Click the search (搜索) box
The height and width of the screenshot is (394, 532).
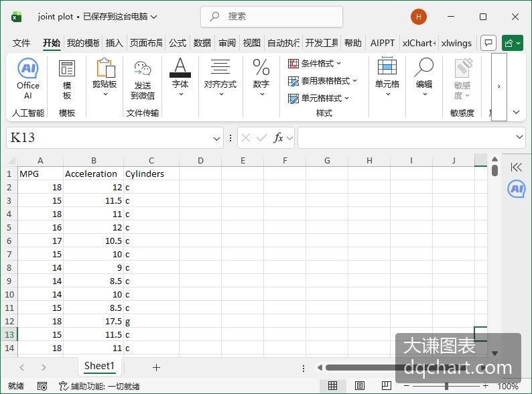pyautogui.click(x=272, y=16)
